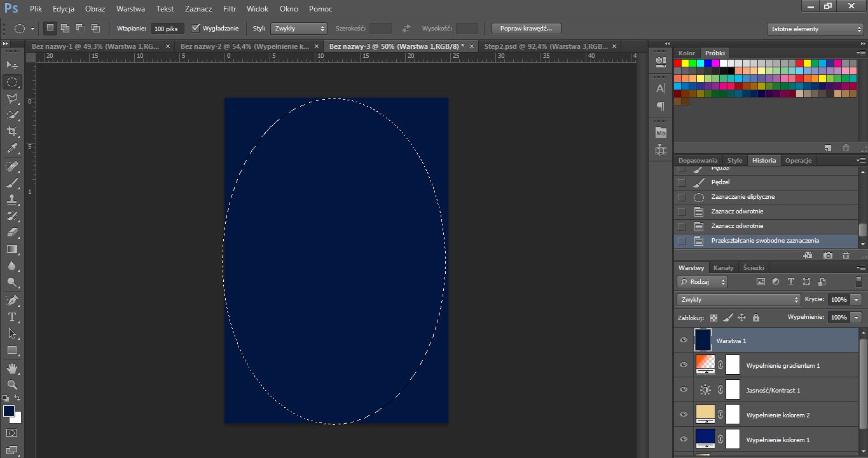Select the Clone Stamp tool

click(x=12, y=199)
